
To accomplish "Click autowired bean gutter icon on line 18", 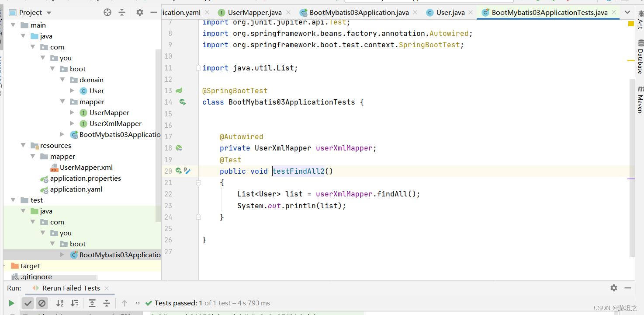I will point(179,148).
